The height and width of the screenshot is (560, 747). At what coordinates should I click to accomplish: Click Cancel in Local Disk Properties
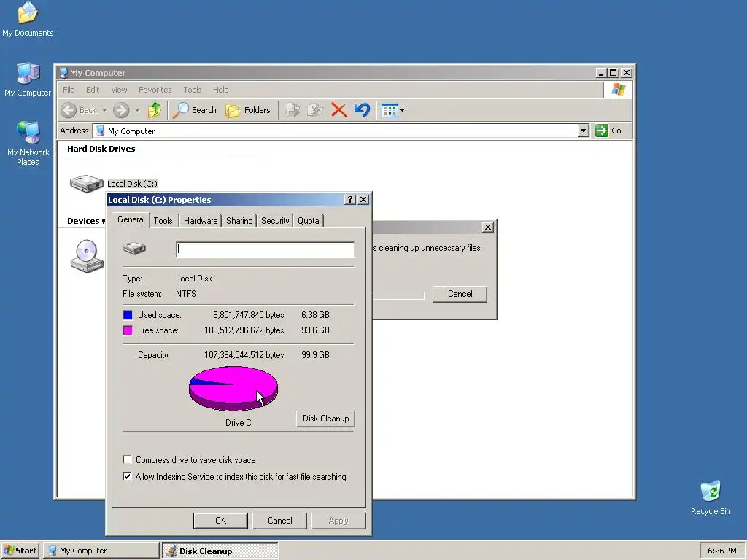click(279, 521)
